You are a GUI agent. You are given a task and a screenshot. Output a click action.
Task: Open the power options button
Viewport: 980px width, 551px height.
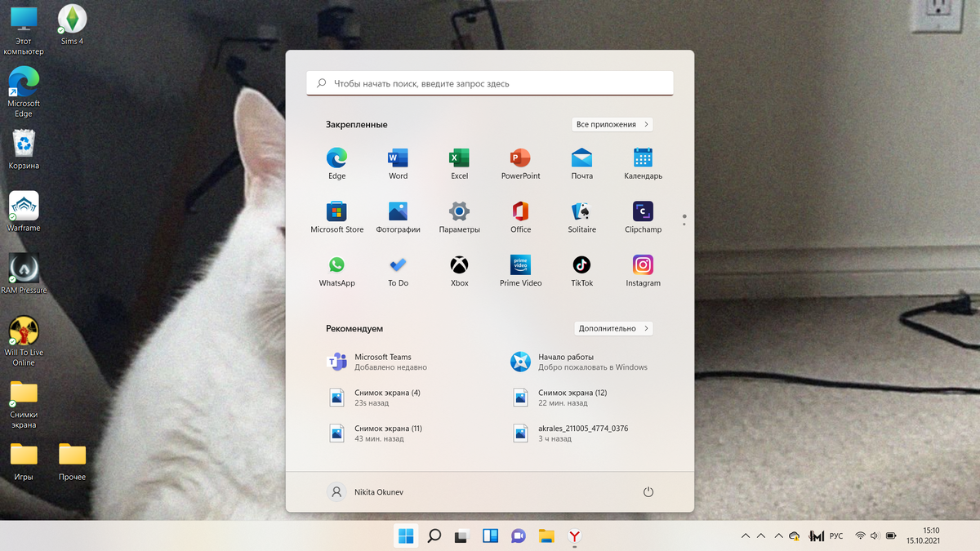(x=648, y=492)
